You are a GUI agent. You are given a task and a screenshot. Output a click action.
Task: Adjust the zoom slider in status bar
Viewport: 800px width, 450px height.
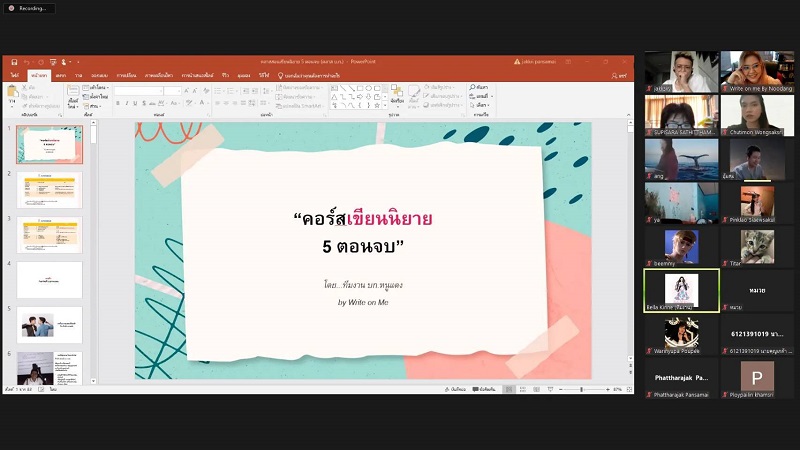coord(581,389)
